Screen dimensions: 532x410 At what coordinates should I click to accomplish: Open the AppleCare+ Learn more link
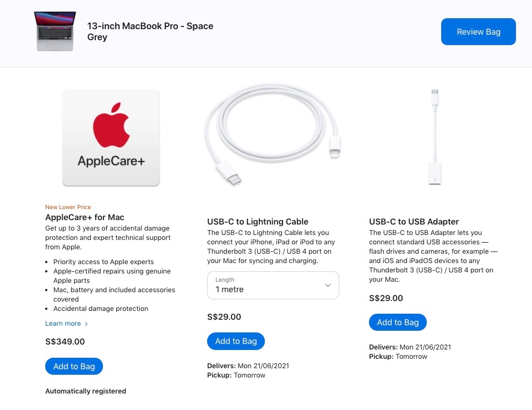(x=63, y=324)
